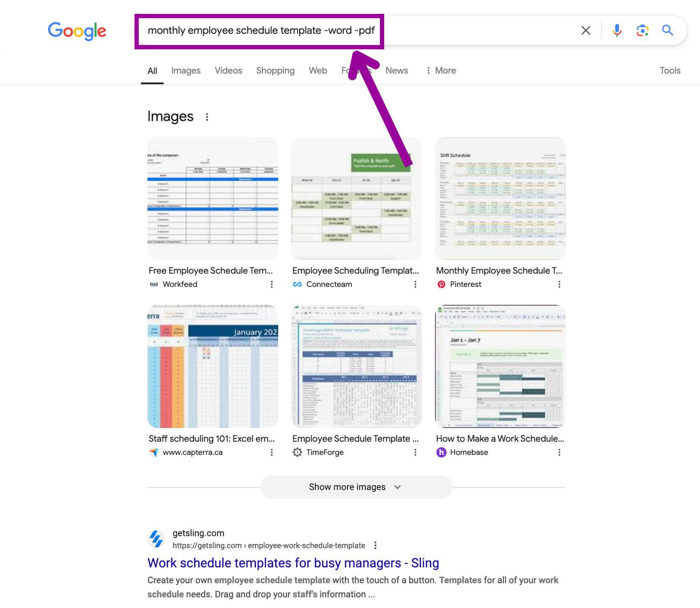Viewport: 700px width, 608px height.
Task: Open 'Employee Scheduling Templat...' title link
Action: click(x=356, y=271)
